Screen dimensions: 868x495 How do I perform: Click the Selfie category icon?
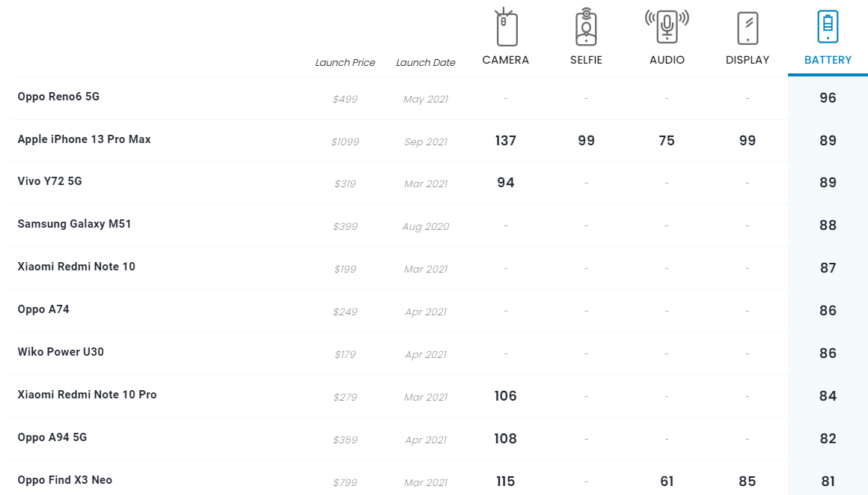point(586,28)
